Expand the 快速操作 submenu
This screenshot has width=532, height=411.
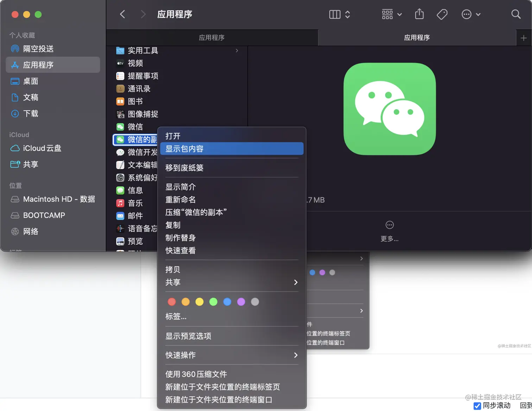pyautogui.click(x=232, y=355)
